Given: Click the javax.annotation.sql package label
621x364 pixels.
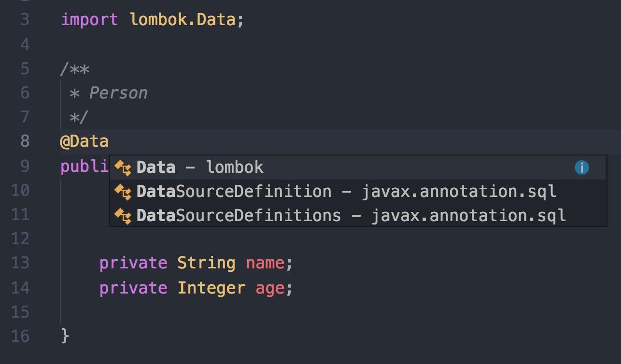Looking at the screenshot, I should coord(458,191).
